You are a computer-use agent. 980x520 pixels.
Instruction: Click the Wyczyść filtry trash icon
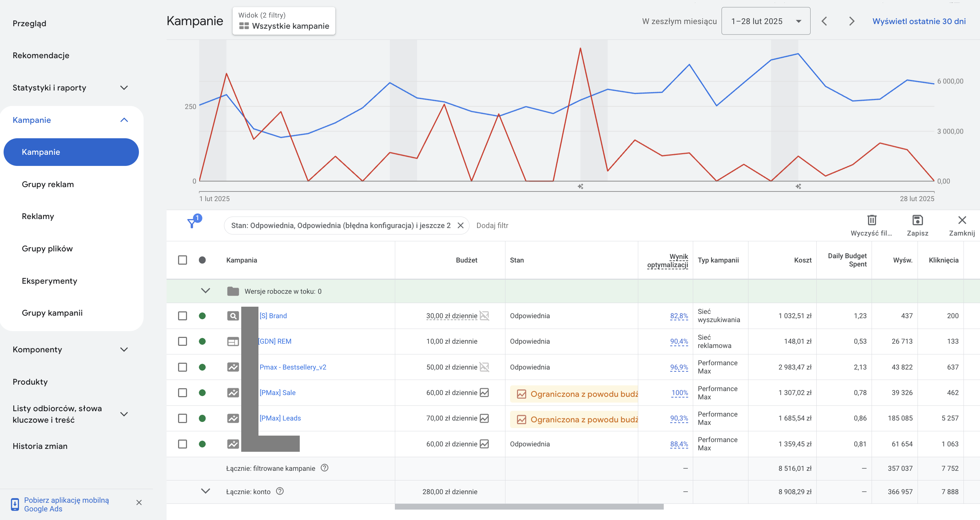[x=872, y=220]
